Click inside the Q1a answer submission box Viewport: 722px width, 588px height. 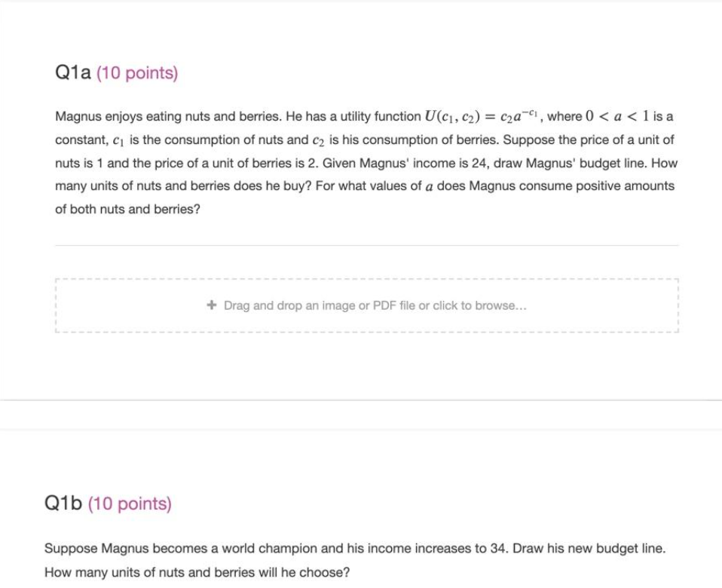click(367, 305)
